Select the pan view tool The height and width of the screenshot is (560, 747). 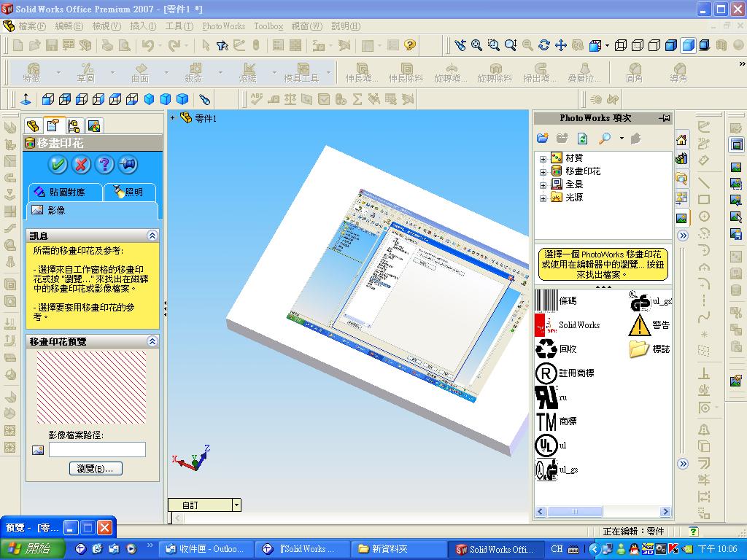pos(561,45)
